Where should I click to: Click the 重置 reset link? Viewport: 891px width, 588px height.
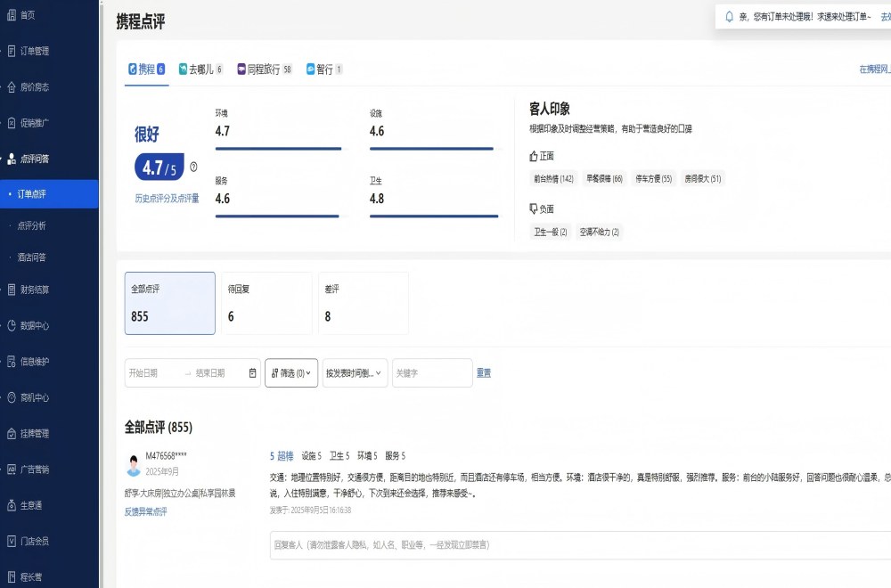click(x=484, y=372)
